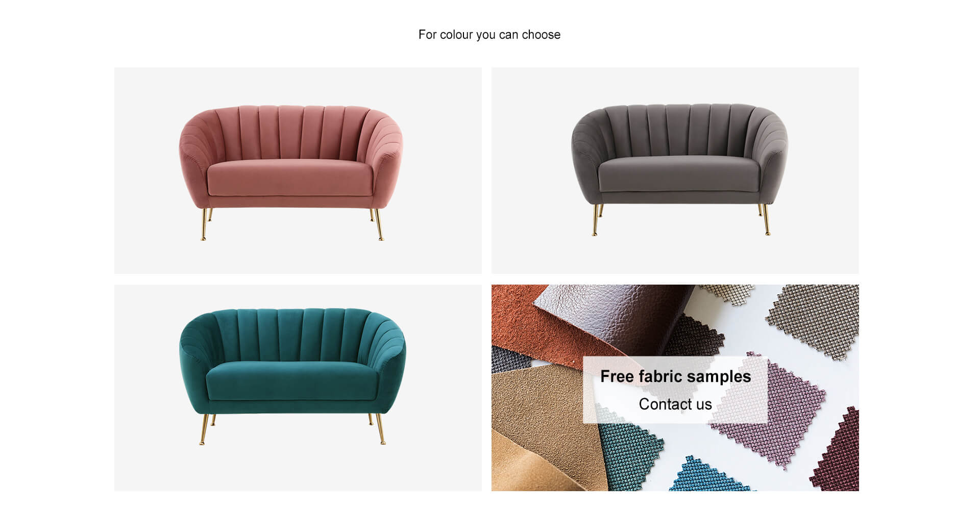Open the fabric samples image
The width and height of the screenshot is (980, 509).
click(675, 388)
